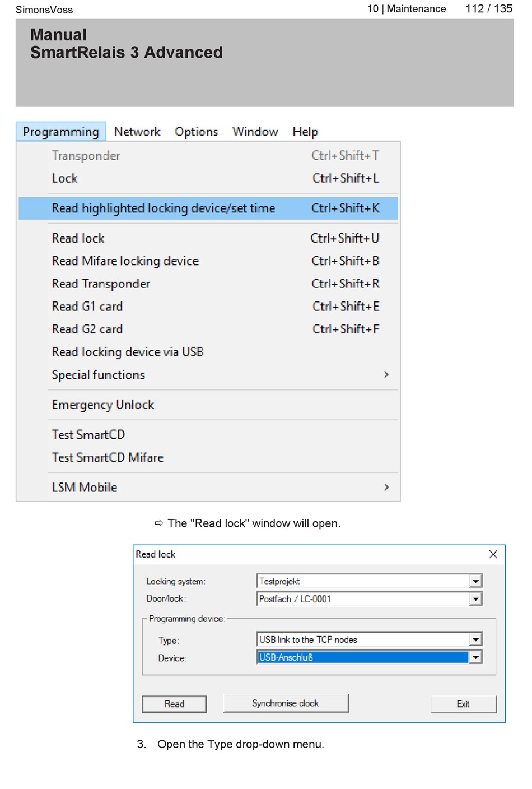
Task: Expand the Special functions submenu
Action: [x=208, y=375]
